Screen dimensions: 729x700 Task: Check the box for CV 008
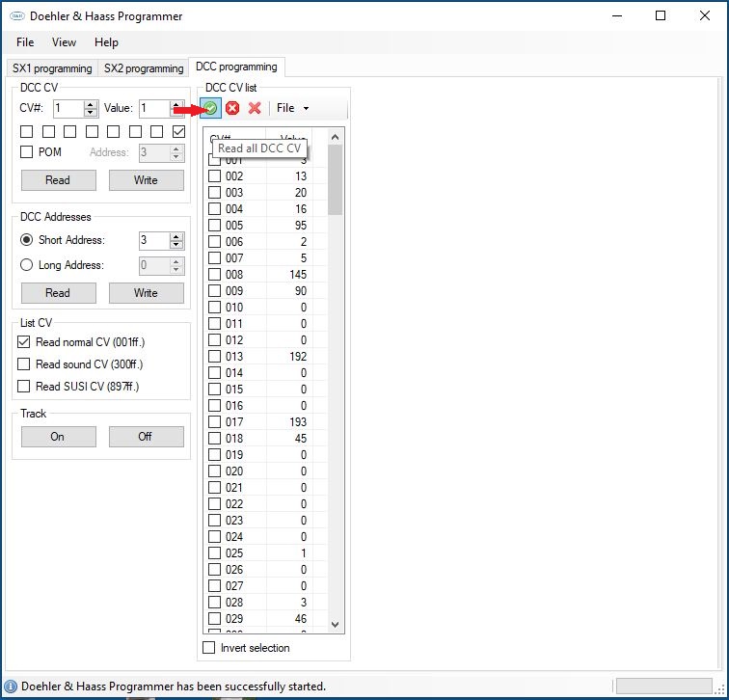click(214, 274)
